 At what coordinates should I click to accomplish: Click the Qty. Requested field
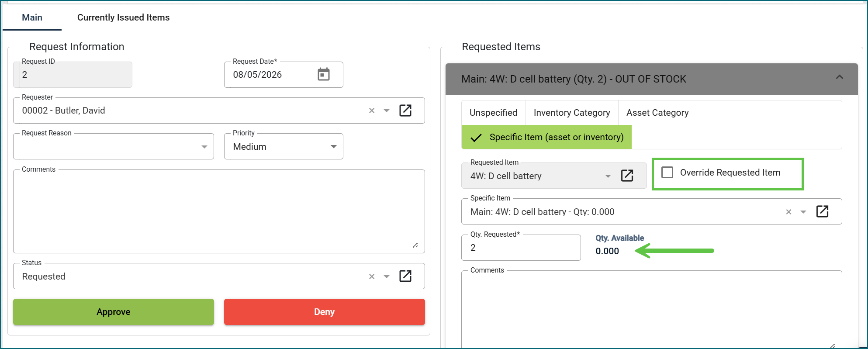[521, 248]
